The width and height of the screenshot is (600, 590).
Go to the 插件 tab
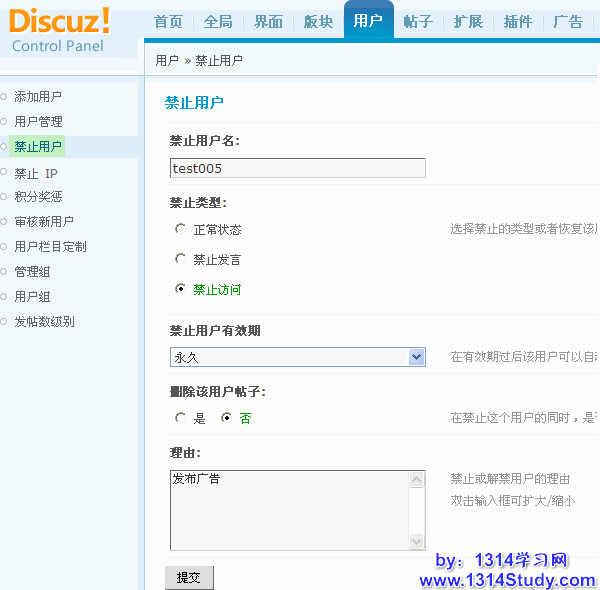[x=518, y=21]
